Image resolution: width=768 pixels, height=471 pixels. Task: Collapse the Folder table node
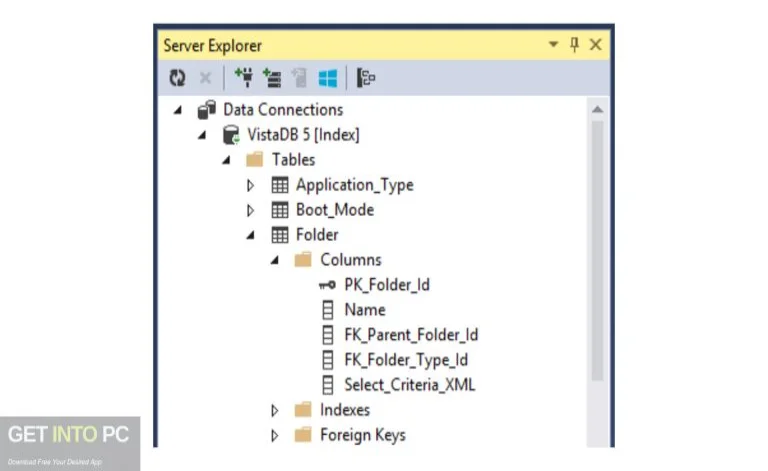click(251, 235)
